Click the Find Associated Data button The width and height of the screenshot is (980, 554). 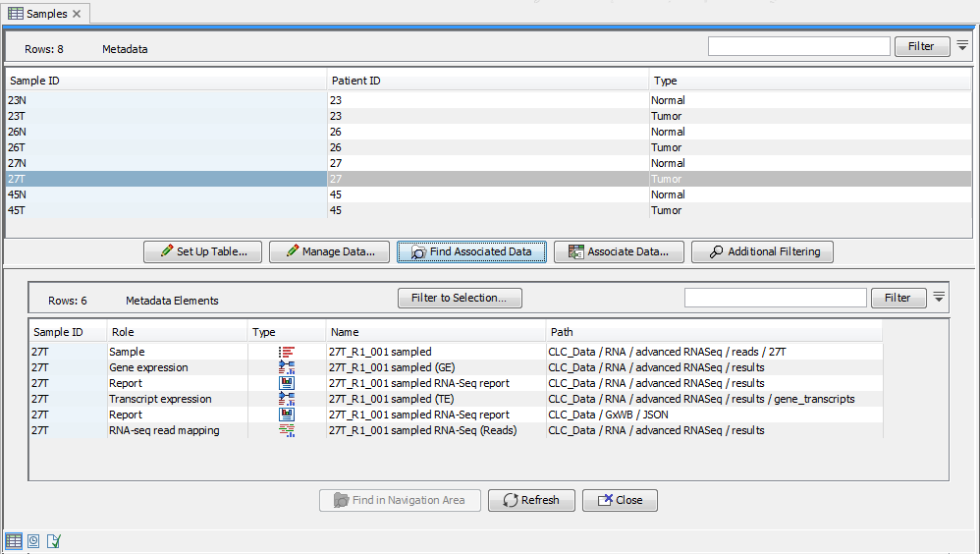click(470, 252)
